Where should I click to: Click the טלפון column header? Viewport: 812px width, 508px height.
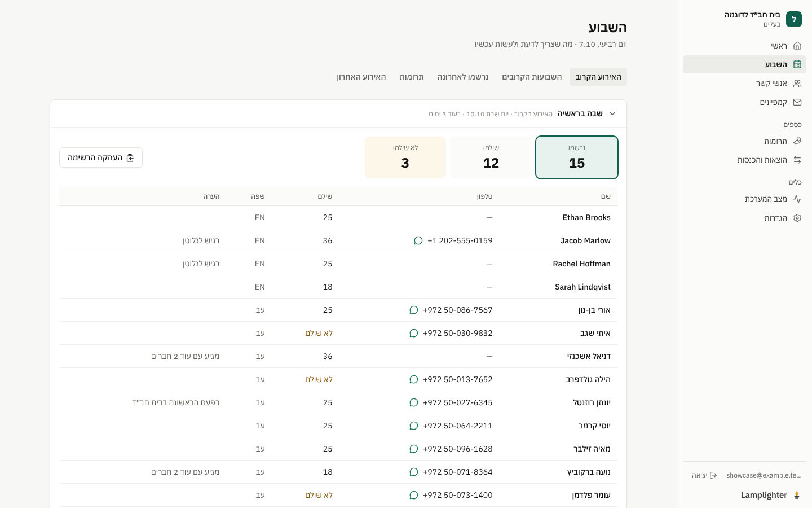click(485, 196)
